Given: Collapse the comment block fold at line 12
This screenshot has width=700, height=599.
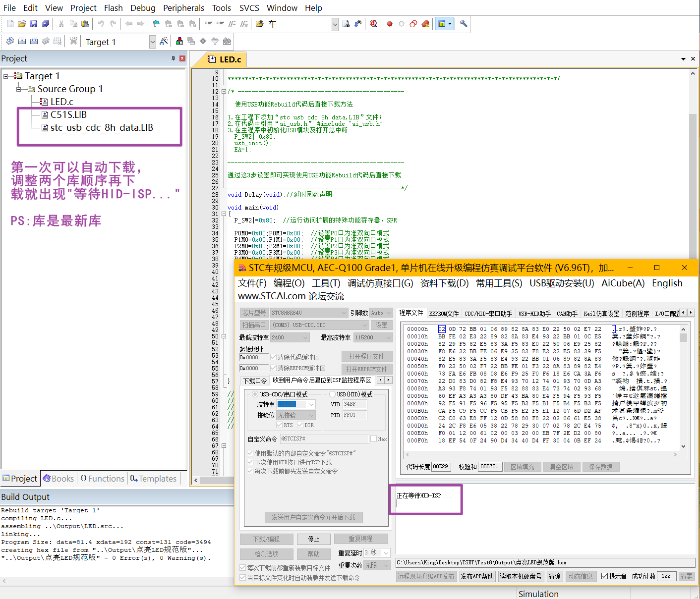Looking at the screenshot, I should (224, 92).
